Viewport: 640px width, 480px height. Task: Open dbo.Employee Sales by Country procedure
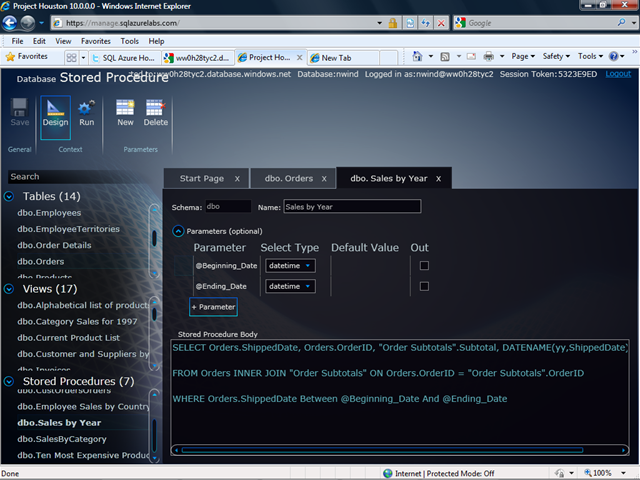[x=83, y=407]
